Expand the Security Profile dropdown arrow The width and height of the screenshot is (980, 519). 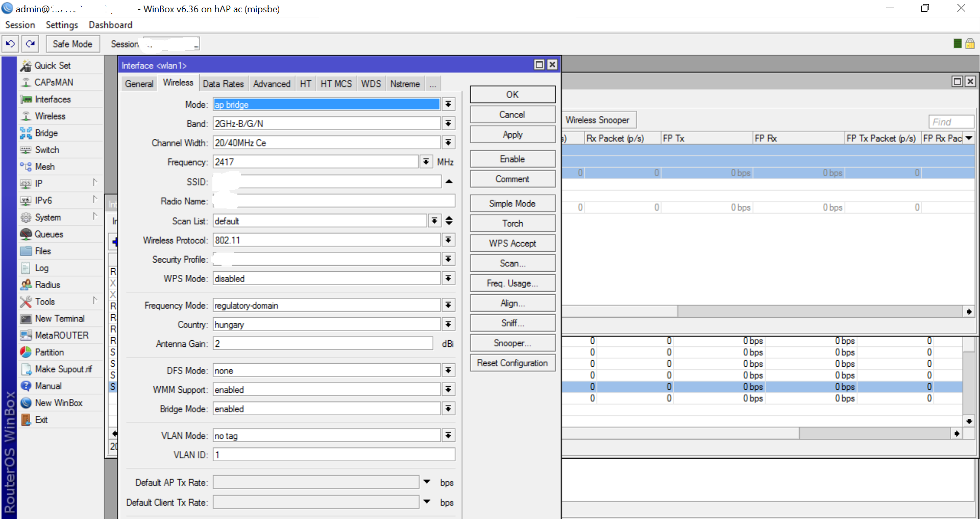point(448,259)
